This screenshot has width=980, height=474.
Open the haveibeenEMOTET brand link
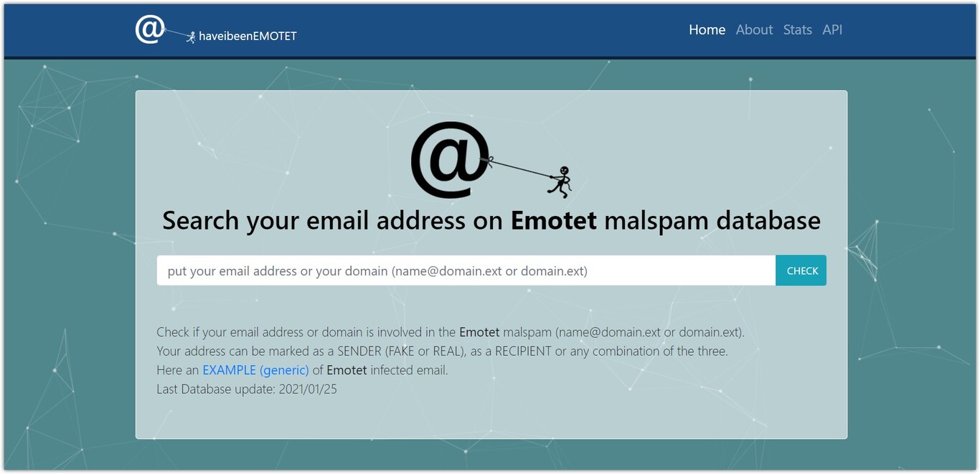pos(248,36)
